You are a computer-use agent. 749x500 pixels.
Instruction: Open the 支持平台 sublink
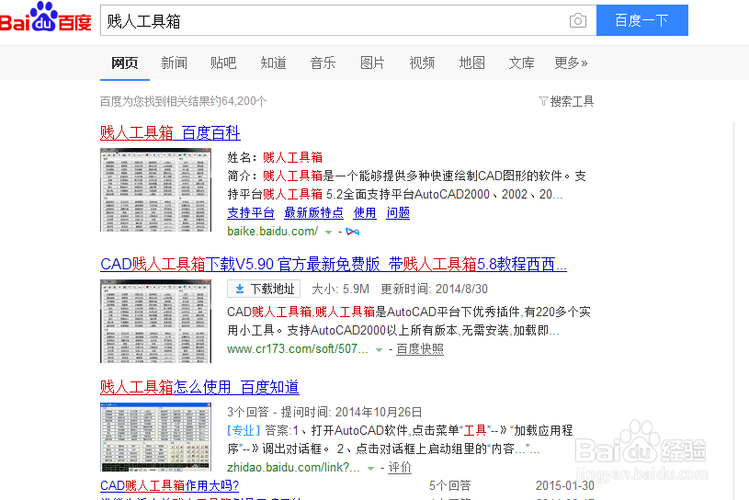(x=251, y=213)
